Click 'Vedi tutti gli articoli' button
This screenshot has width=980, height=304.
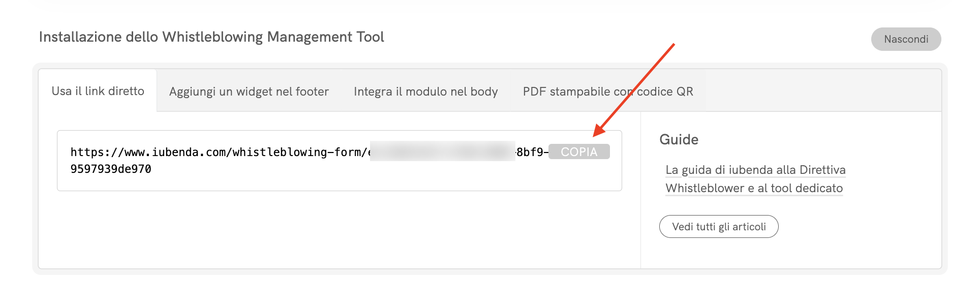tap(718, 227)
